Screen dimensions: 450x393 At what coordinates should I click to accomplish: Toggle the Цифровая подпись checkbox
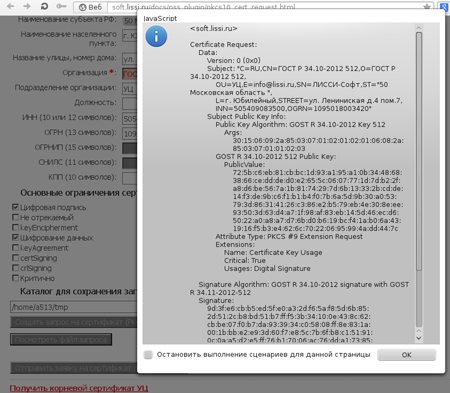15,207
